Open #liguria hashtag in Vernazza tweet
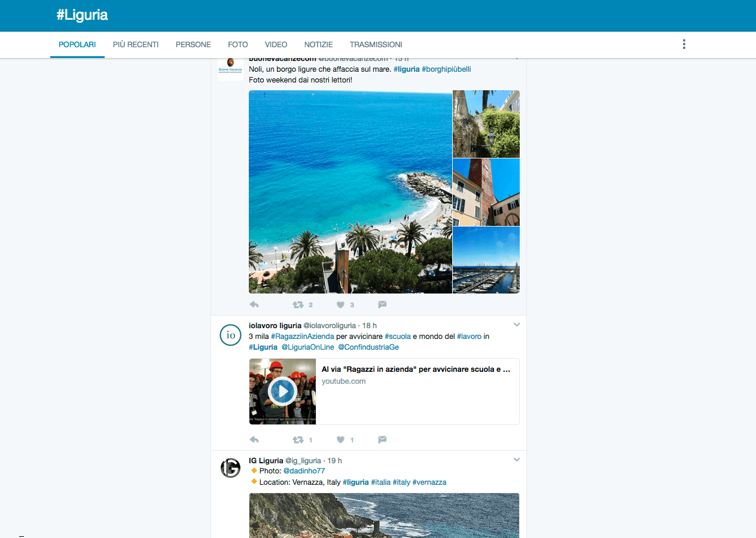 356,482
